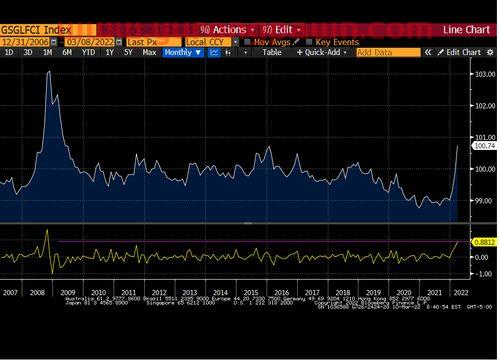Open chart settings gear icon
Screen dimensions: 499x360
[490, 52]
